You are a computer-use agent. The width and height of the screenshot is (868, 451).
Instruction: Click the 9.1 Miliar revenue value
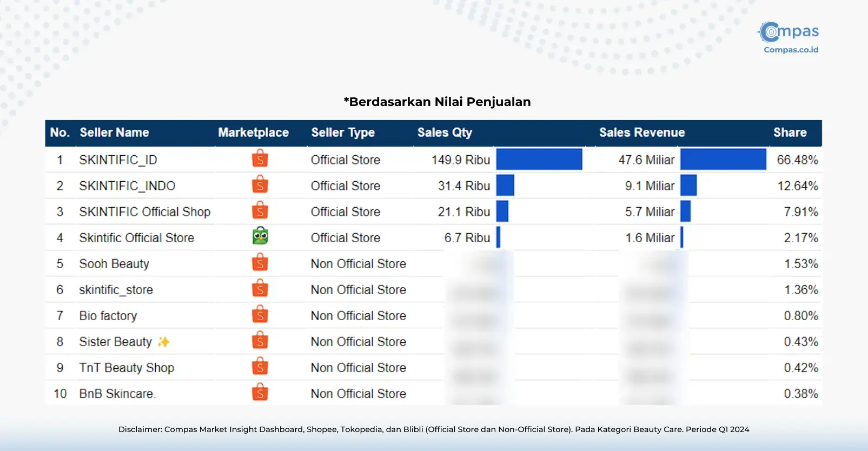point(650,186)
